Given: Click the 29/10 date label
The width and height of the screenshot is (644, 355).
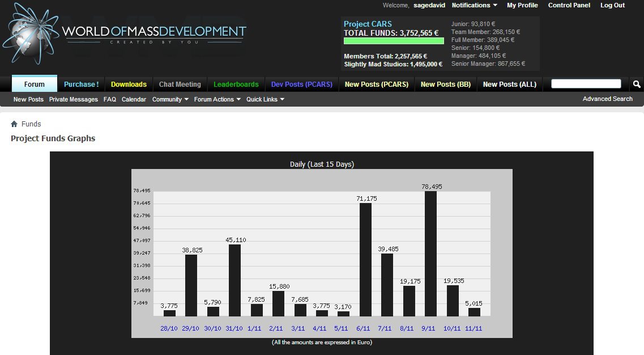Looking at the screenshot, I should point(190,328).
